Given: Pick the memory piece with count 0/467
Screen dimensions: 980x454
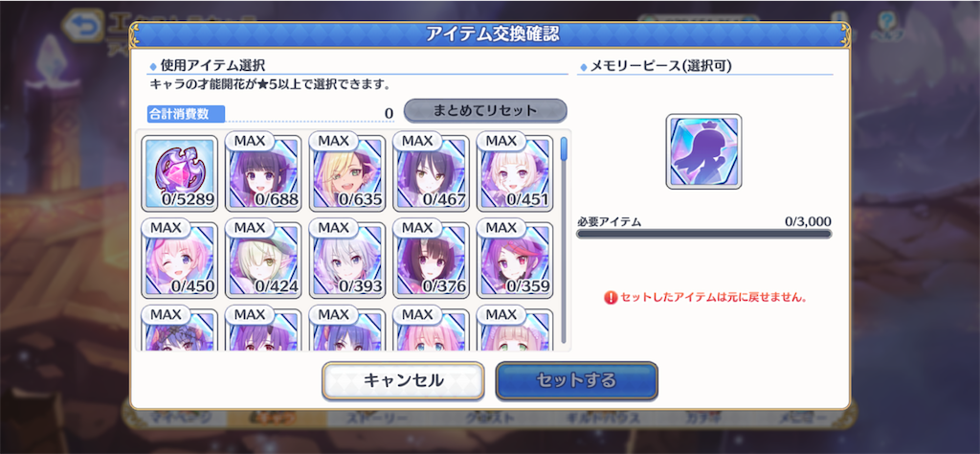Looking at the screenshot, I should pyautogui.click(x=431, y=174).
